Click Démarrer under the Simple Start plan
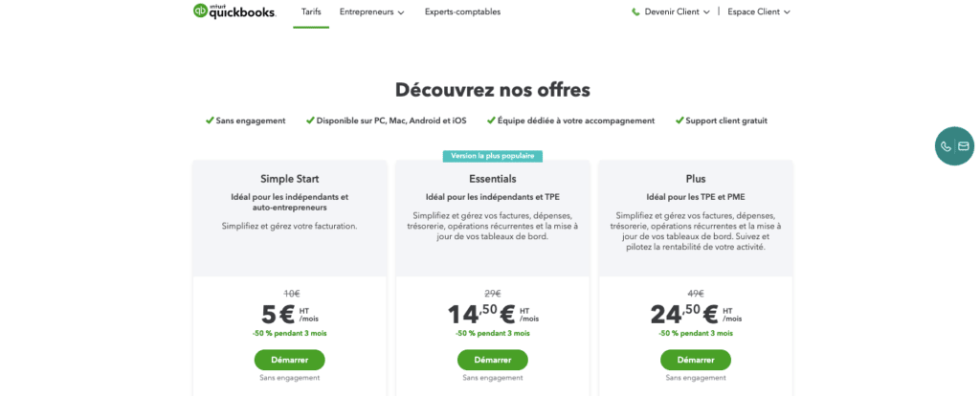The image size is (980, 396). (x=289, y=360)
